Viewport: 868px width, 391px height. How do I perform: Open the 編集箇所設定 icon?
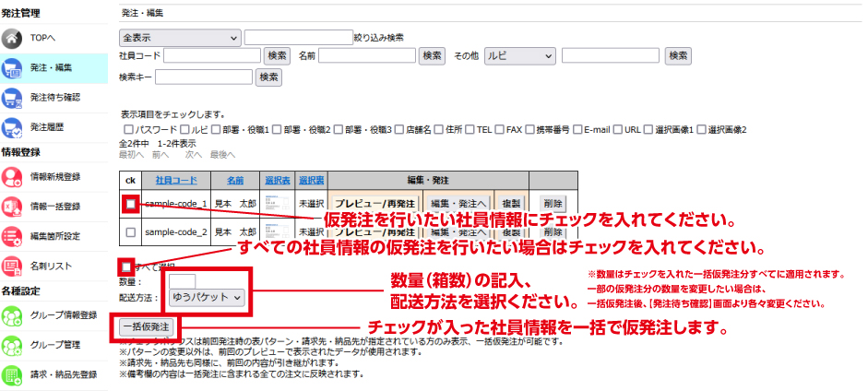[13, 235]
